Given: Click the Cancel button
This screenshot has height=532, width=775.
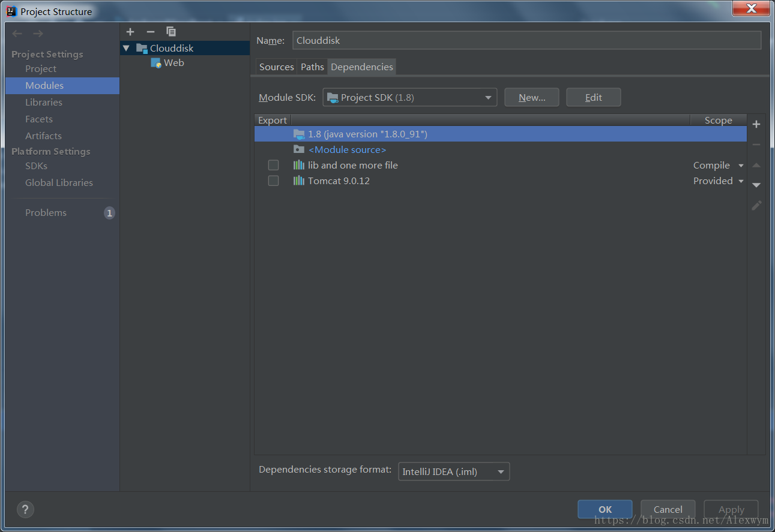Looking at the screenshot, I should coord(668,509).
